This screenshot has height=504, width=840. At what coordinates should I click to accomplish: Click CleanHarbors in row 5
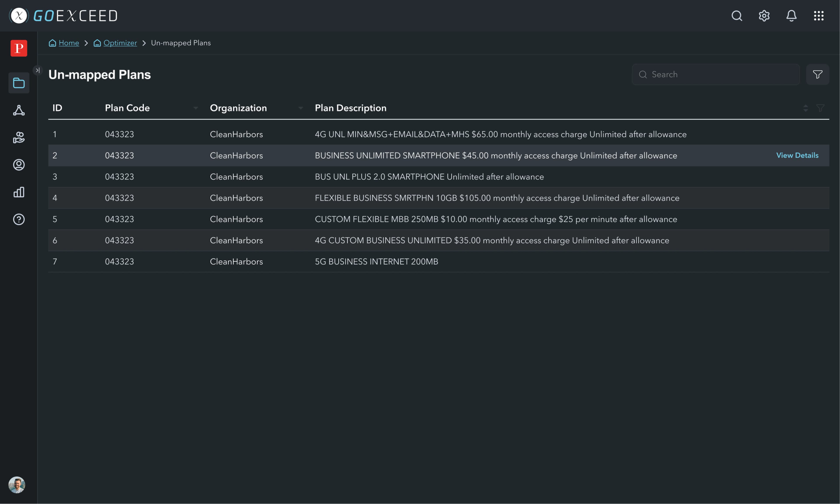(236, 219)
